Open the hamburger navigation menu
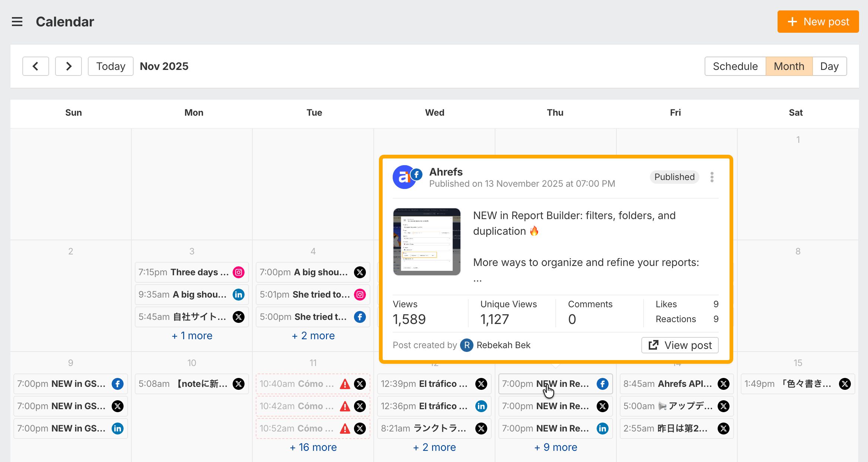Screen dimensions: 868x462 (17, 22)
